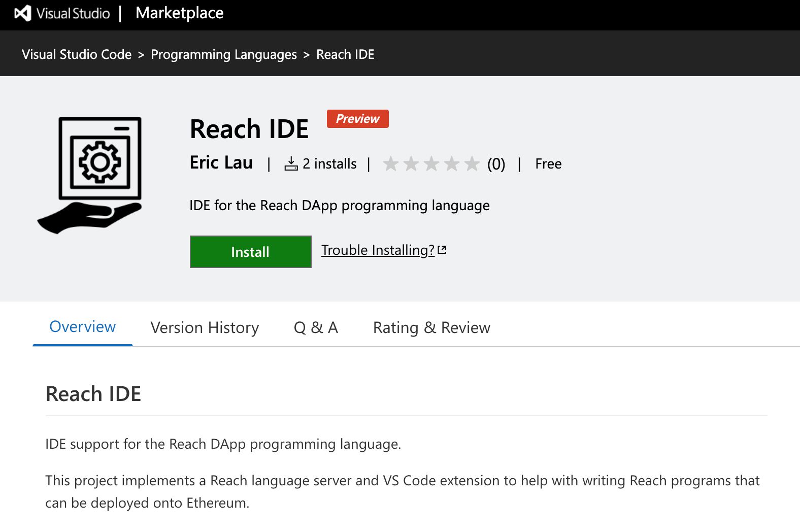The image size is (800, 532).
Task: Open the star rating reviews
Action: (x=431, y=163)
